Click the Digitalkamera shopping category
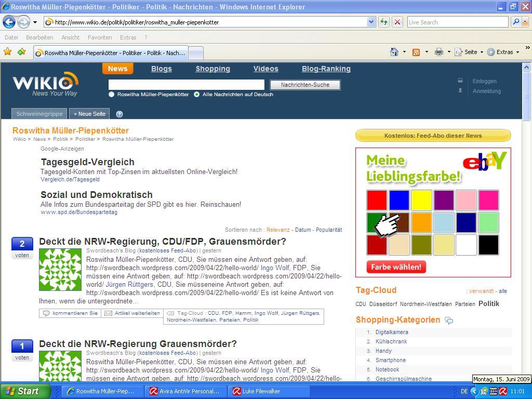 [x=392, y=332]
